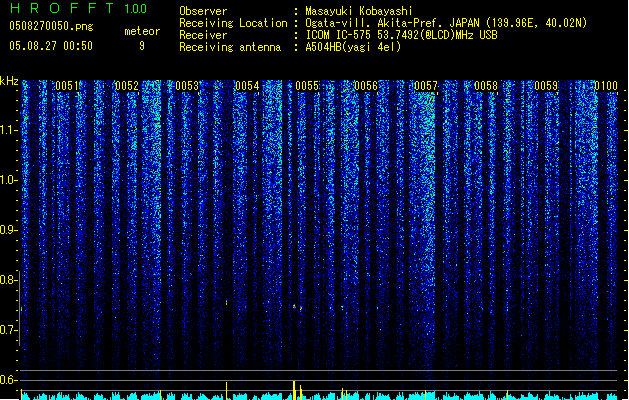Click the meteor count label
This screenshot has height=400, width=629.
click(142, 31)
